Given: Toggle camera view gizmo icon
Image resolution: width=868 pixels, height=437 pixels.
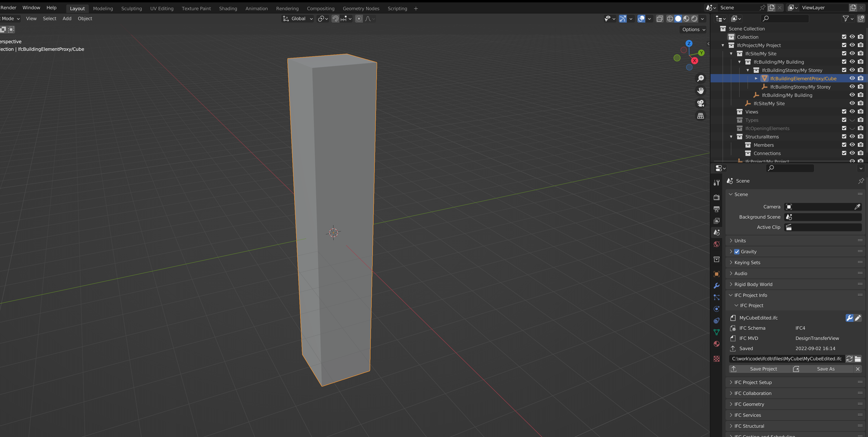Looking at the screenshot, I should (x=701, y=103).
